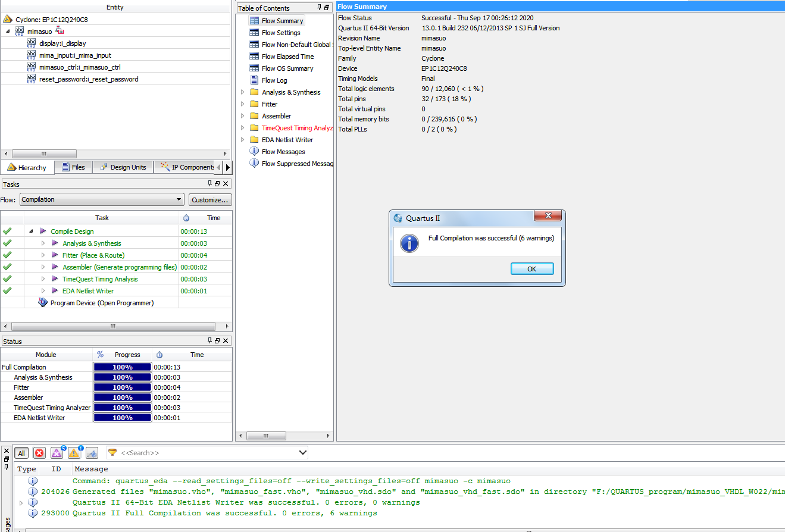Expand the TimeQuest Timing Analysis task
Screen dimensions: 785x532
click(x=43, y=278)
